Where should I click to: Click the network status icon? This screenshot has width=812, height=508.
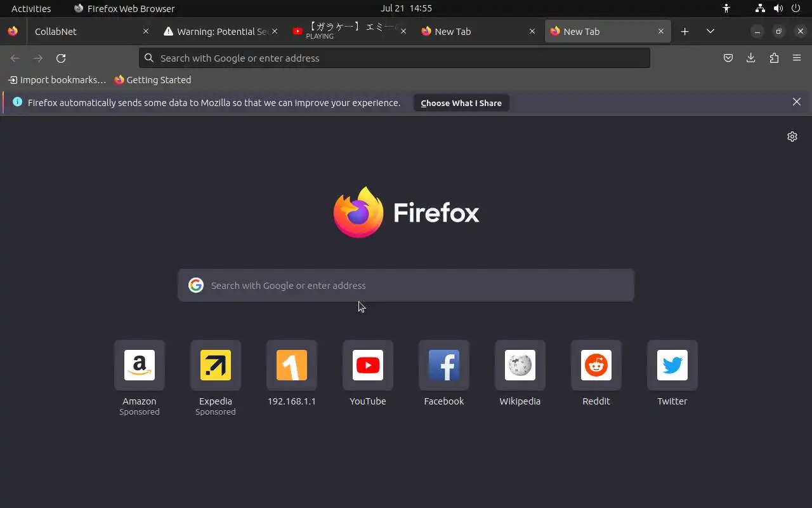pos(760,8)
